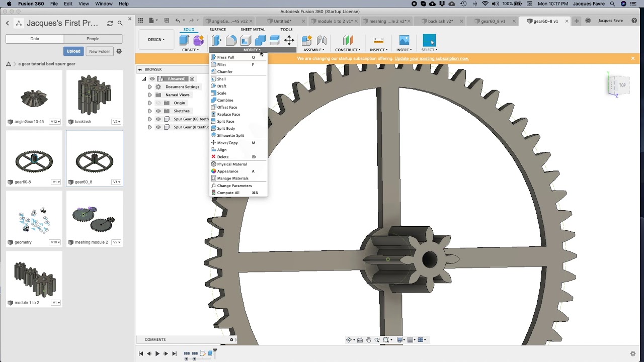Click the Select tool icon
This screenshot has height=362, width=644.
point(429,40)
